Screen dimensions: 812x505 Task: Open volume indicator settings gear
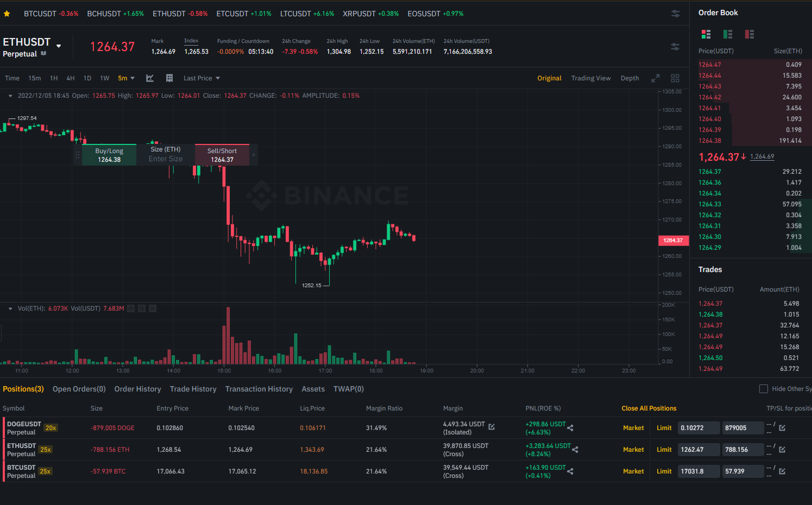pos(142,308)
